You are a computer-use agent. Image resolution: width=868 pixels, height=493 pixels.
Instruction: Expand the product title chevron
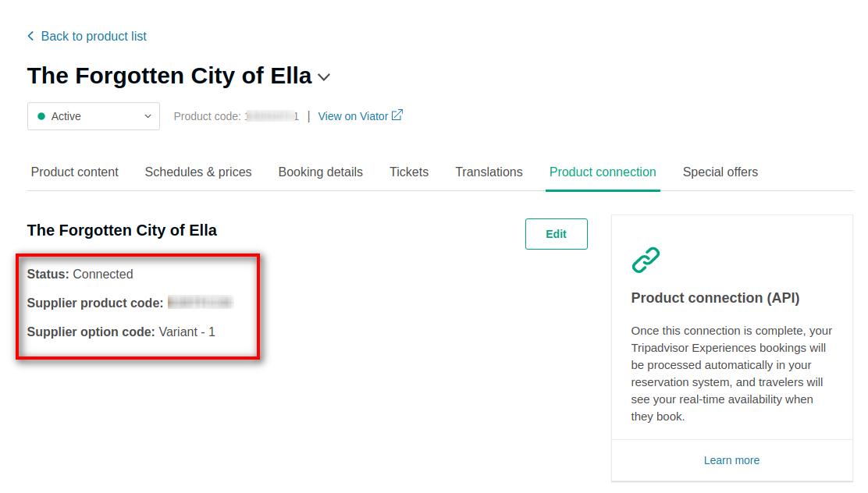click(x=324, y=77)
